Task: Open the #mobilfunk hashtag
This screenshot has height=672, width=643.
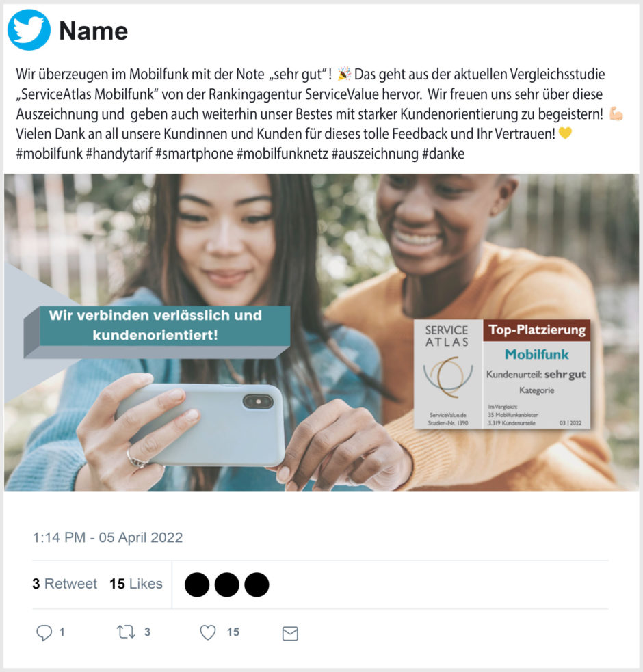Action: [49, 153]
